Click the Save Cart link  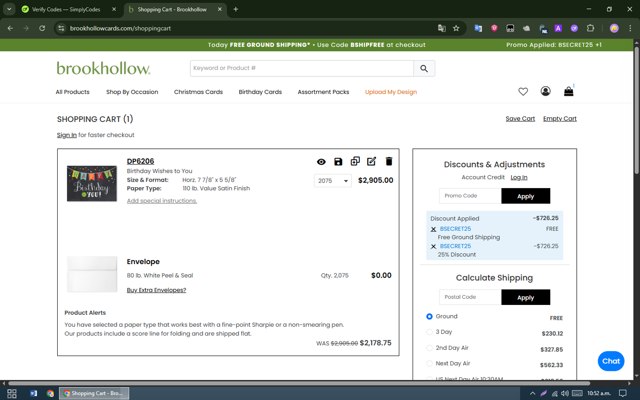[520, 119]
